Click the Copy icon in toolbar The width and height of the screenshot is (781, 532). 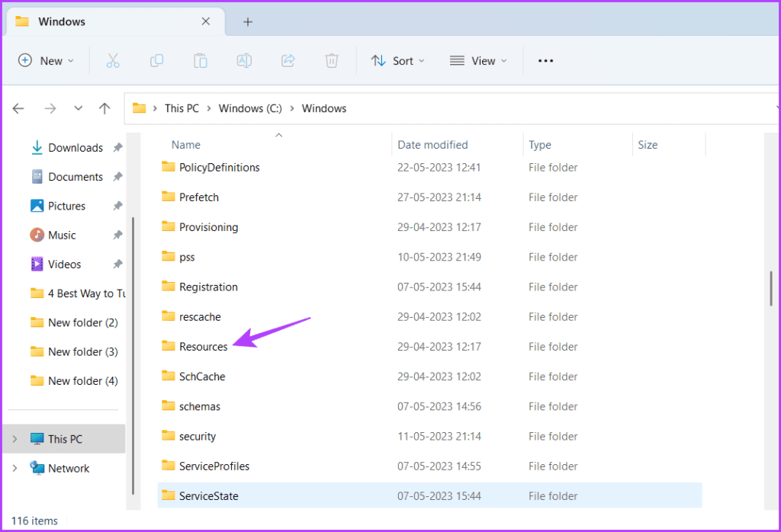pyautogui.click(x=157, y=61)
